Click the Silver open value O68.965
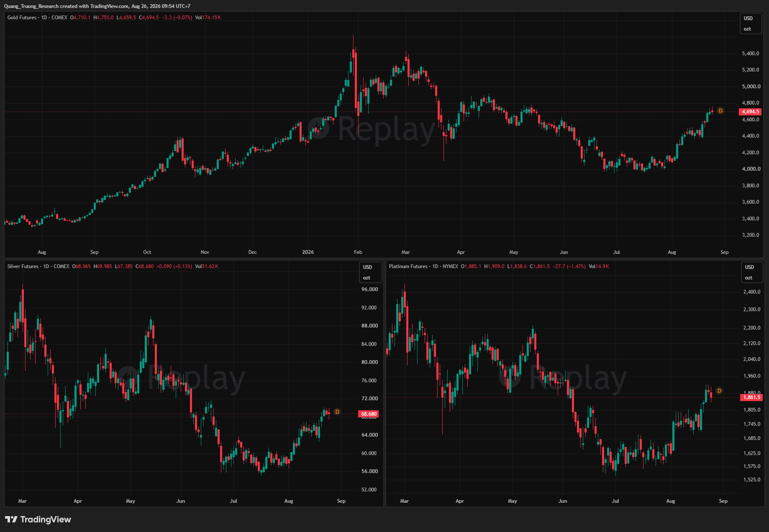This screenshot has height=532, width=769. pos(82,266)
